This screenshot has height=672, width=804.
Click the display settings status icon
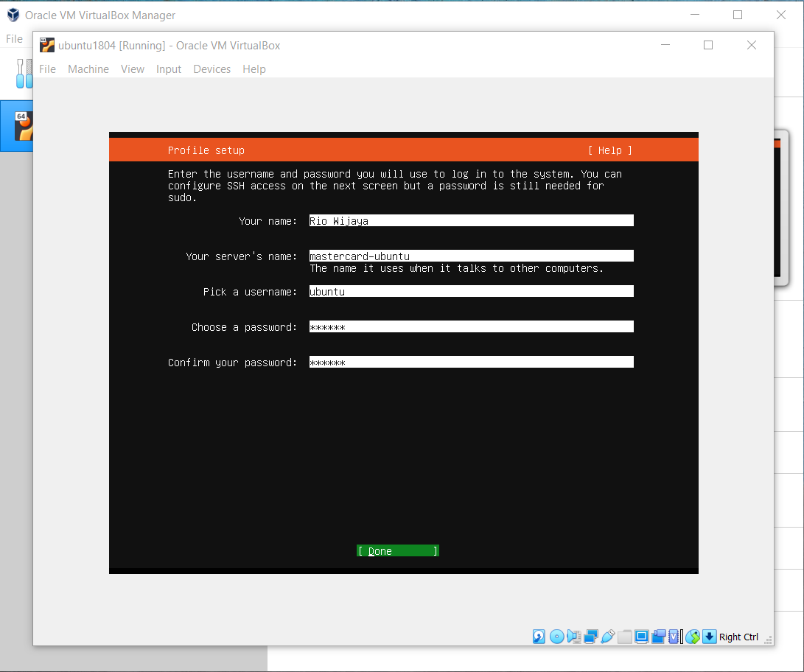click(642, 637)
